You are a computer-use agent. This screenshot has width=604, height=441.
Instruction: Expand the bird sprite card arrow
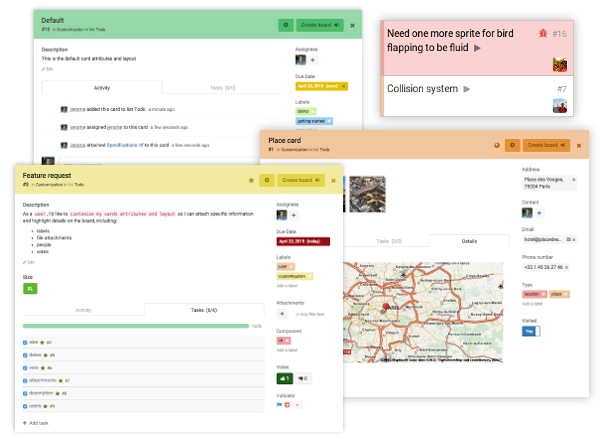(477, 48)
